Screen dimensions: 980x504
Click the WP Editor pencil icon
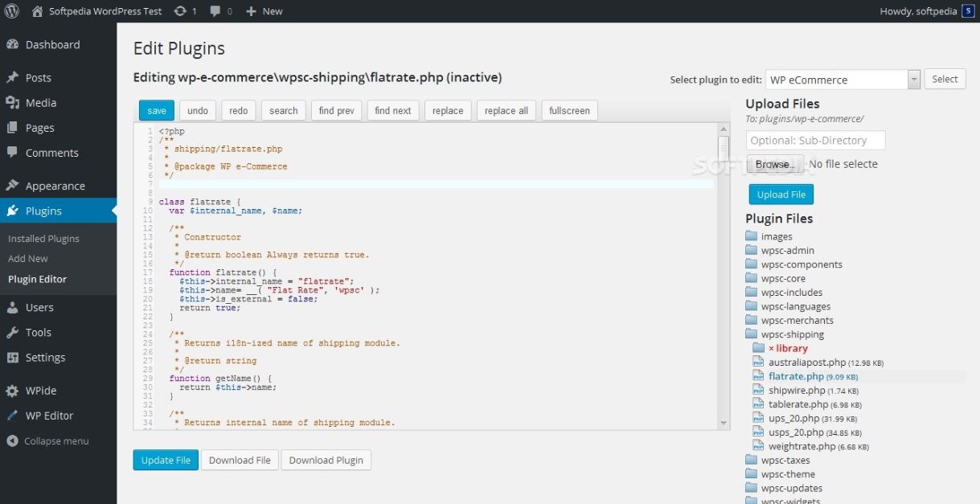click(12, 416)
